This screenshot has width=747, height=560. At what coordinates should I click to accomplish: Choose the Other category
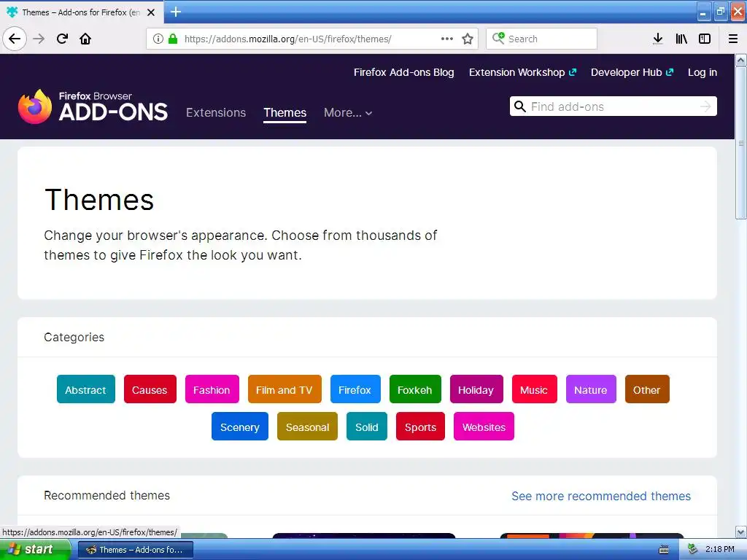[x=647, y=389]
